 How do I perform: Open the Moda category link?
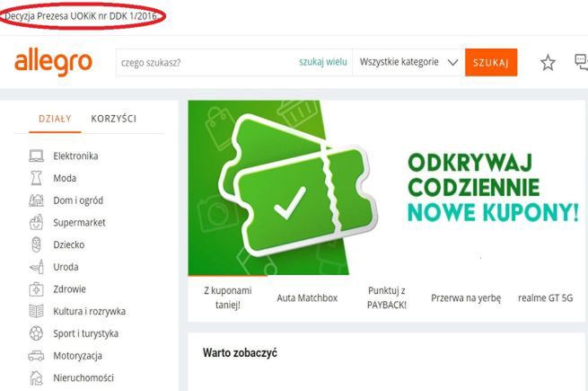pyautogui.click(x=65, y=178)
